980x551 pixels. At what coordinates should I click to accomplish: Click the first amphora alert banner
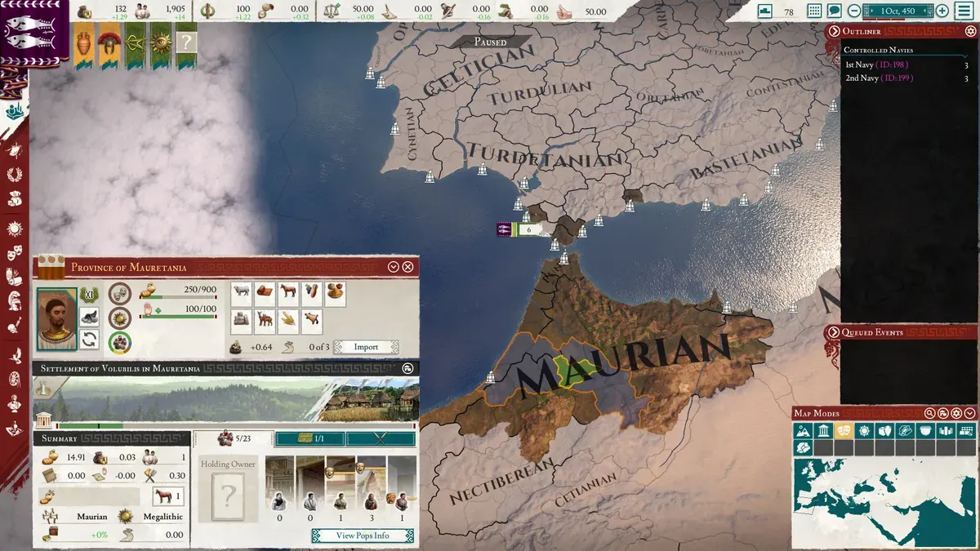pos(83,45)
